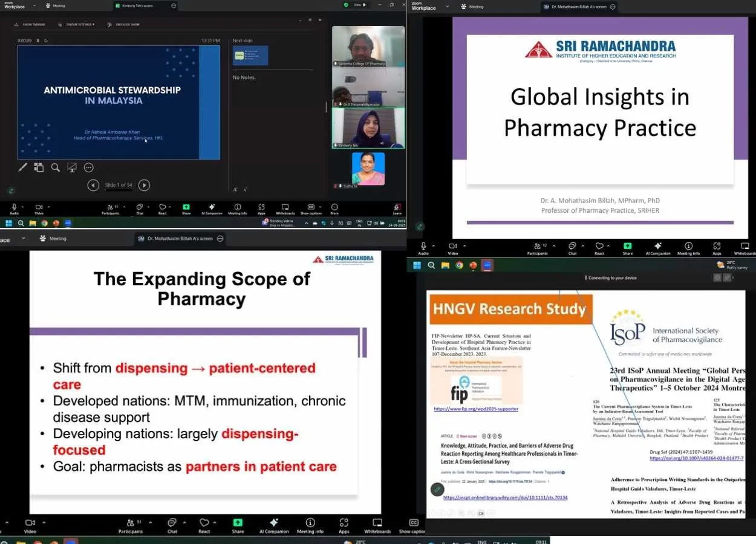Click the Leave meeting icon
This screenshot has height=544, width=756.
(x=397, y=208)
